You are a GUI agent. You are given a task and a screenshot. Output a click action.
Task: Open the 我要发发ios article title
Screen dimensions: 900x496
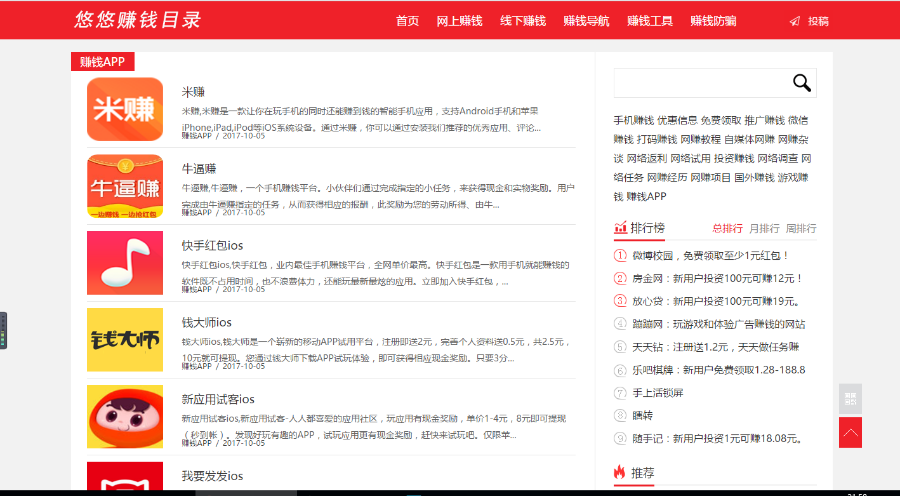coord(212,476)
